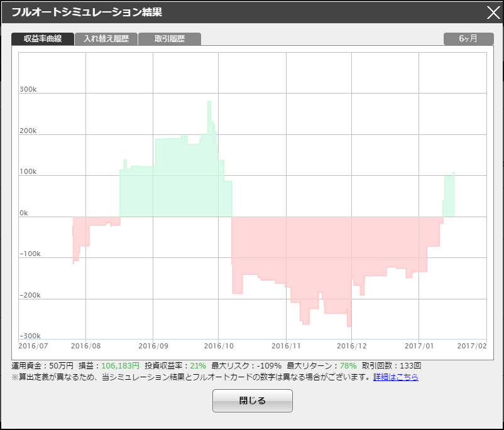Click the 詳細はこちら link
Screen dimensions: 504x430
396,377
